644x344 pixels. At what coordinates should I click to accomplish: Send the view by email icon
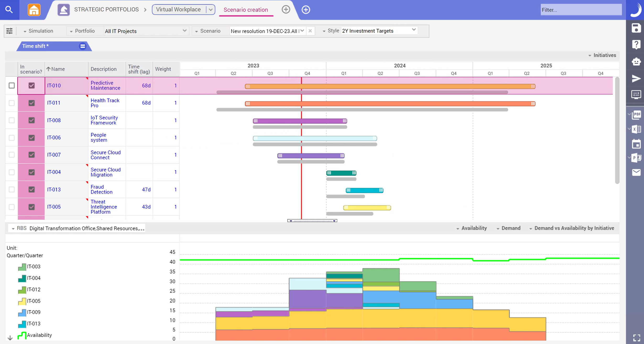(636, 172)
